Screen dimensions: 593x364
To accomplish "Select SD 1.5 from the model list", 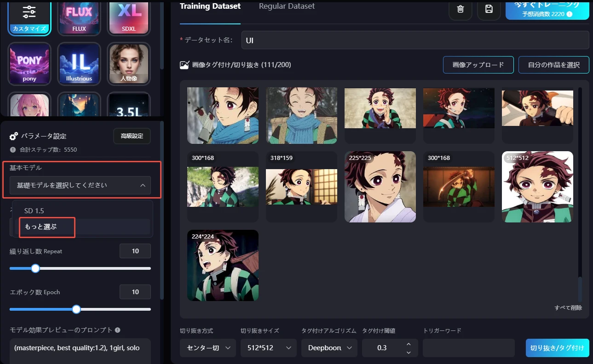I will point(35,210).
